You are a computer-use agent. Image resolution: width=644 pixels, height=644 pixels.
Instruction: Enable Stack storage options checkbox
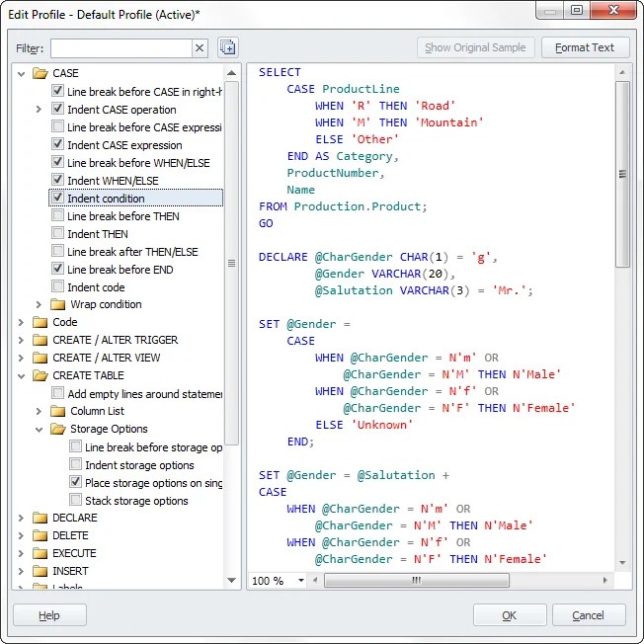(x=76, y=500)
